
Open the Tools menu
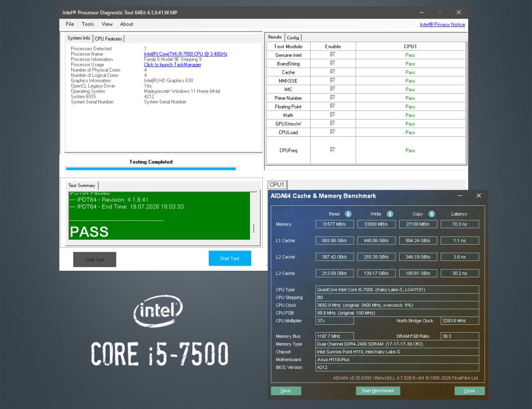coord(88,24)
